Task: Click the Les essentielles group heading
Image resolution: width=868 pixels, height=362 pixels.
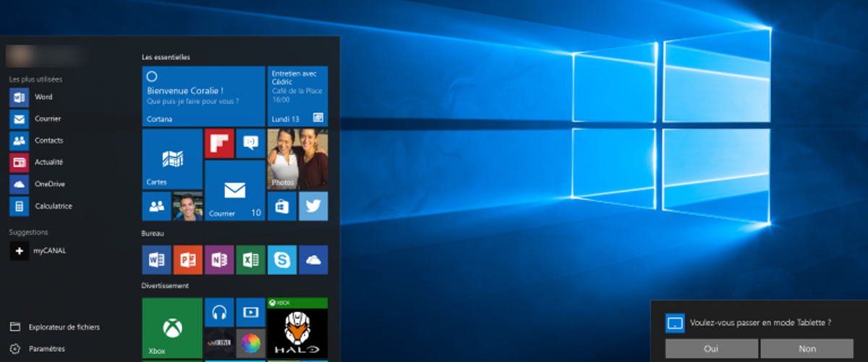Action: (166, 56)
